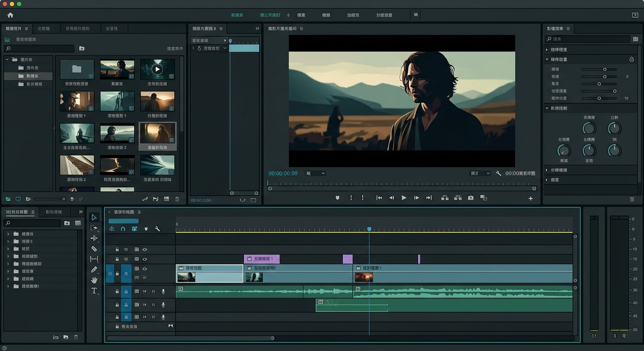Open second tab in bottom-left panel
The height and width of the screenshot is (351, 644).
pyautogui.click(x=54, y=212)
